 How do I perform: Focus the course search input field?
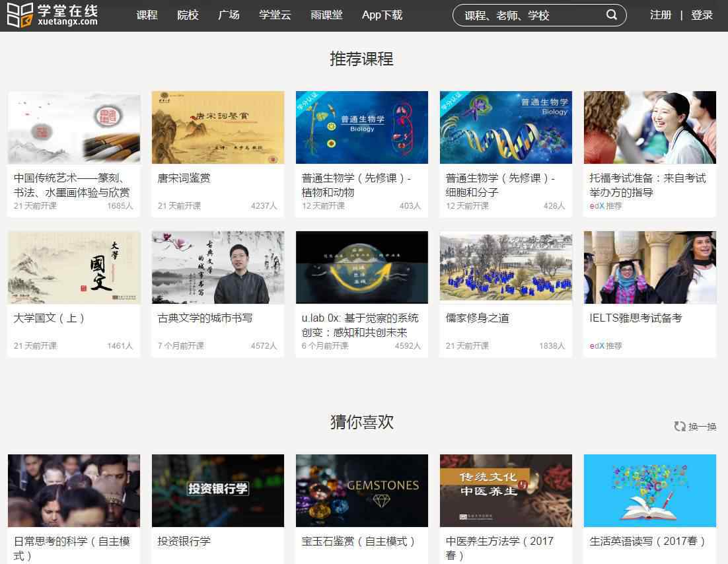[528, 15]
